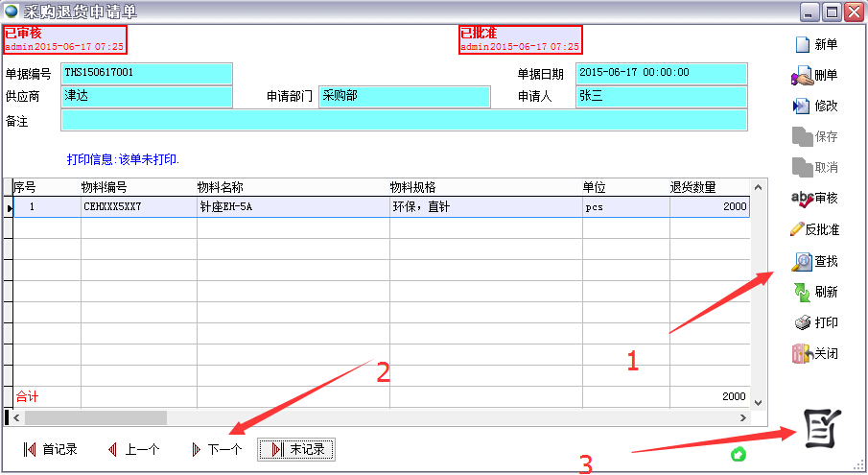Image resolution: width=868 pixels, height=475 pixels.
Task: Click the vertical scrollbar down arrow
Action: (757, 402)
